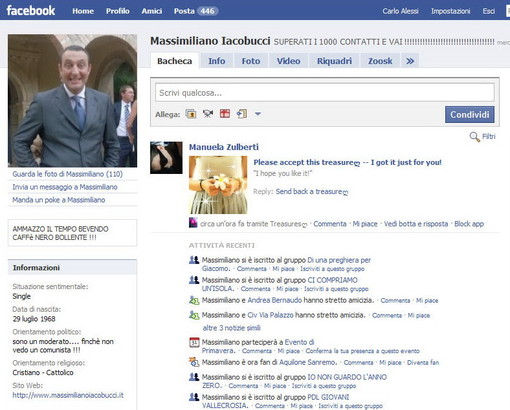Open the treasure gift image

point(218,185)
